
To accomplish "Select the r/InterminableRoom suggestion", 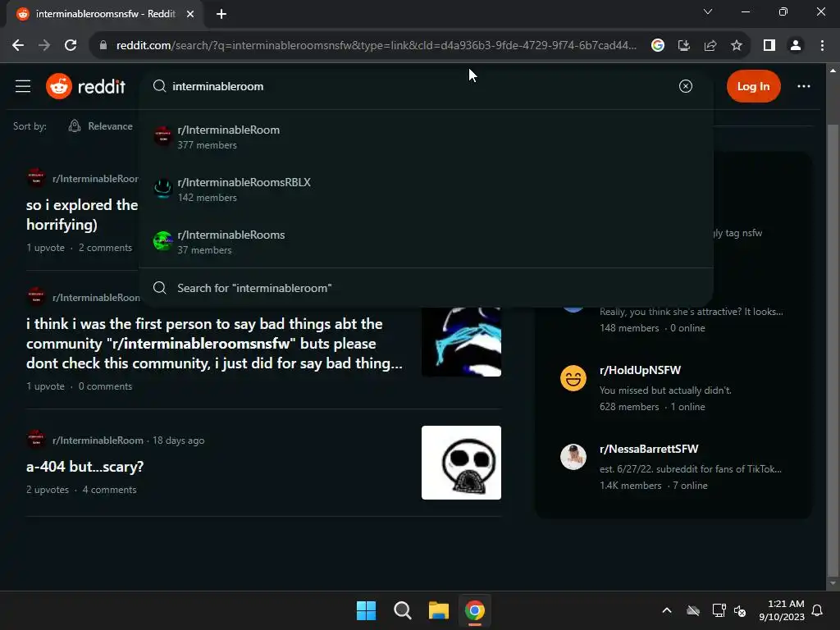I will pyautogui.click(x=426, y=137).
